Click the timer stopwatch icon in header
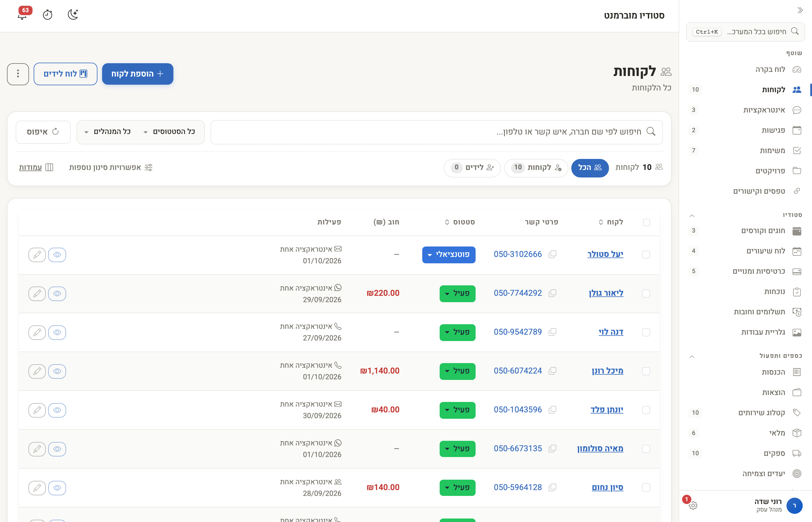 click(x=48, y=14)
